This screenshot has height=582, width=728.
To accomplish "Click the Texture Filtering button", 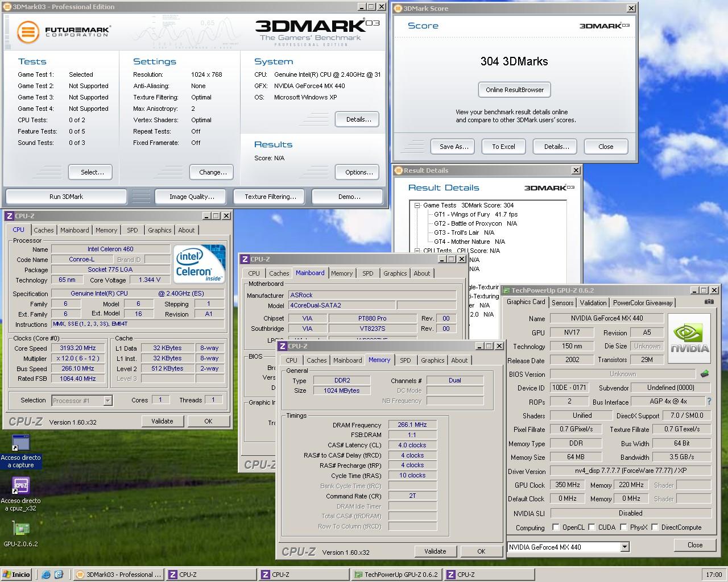I will (270, 197).
